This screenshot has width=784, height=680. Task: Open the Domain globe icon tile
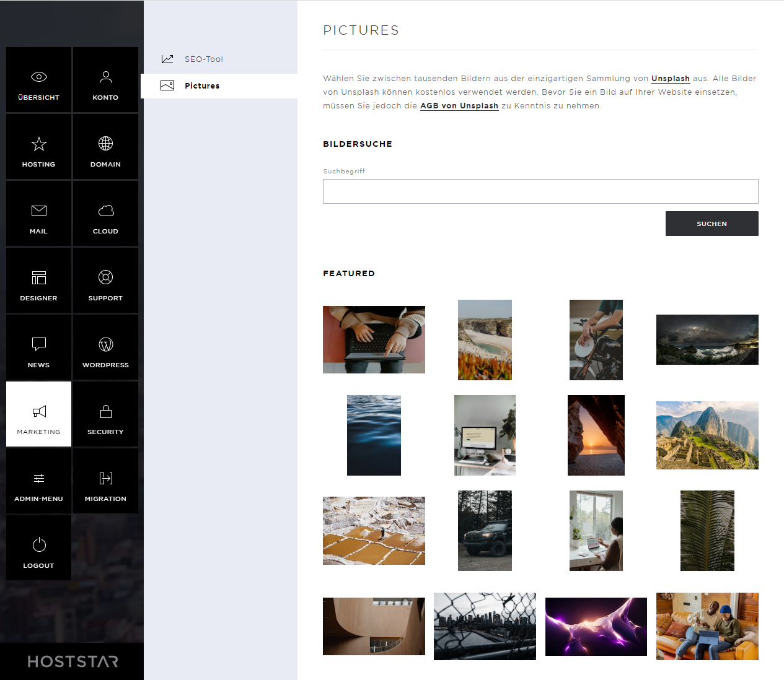[x=105, y=147]
